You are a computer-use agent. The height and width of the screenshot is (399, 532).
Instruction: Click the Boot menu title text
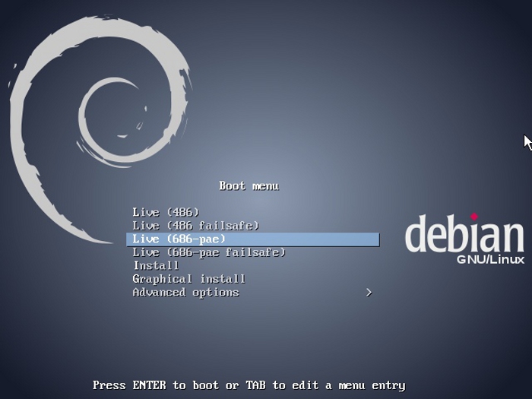tap(249, 185)
